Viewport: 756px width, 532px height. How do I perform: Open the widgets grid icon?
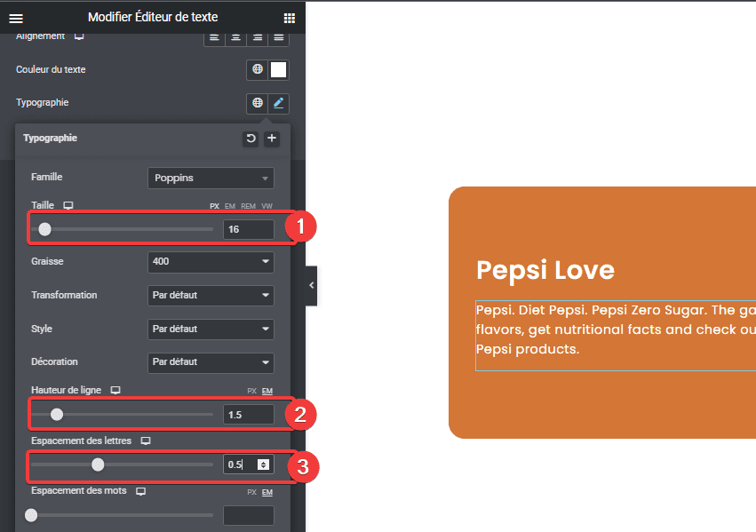290,19
